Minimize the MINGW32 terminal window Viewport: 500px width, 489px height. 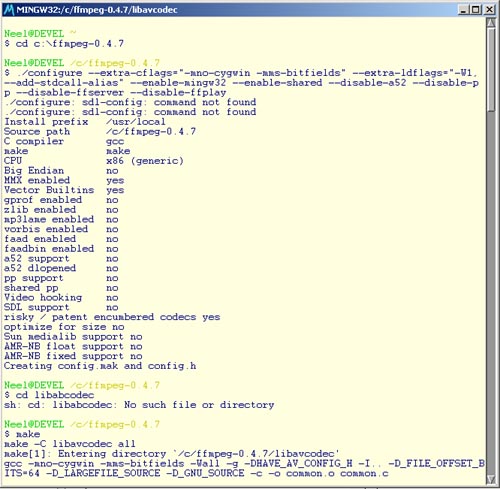coord(463,10)
